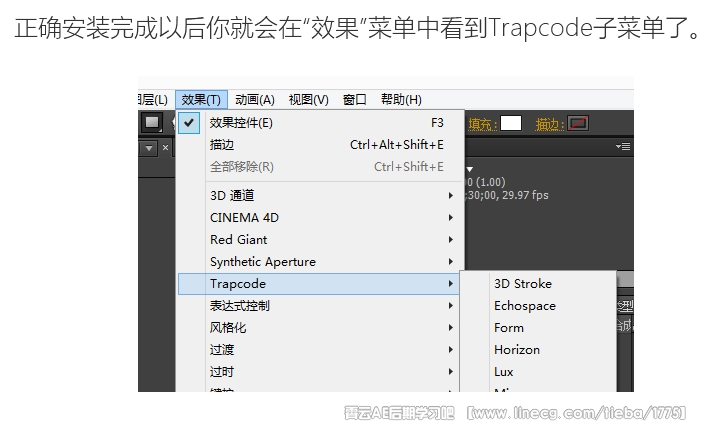Screen dimensions: 728x430
Task: Click the disabled 全部移除(R) entry
Action: [321, 167]
